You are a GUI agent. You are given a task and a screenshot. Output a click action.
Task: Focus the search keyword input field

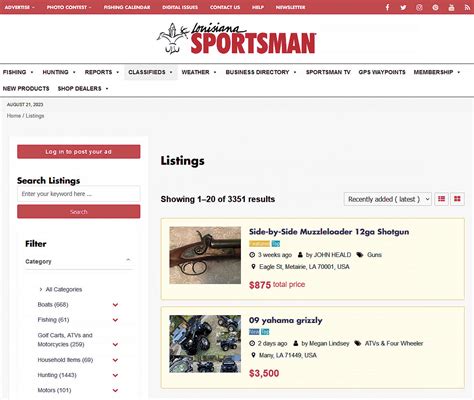tap(79, 194)
